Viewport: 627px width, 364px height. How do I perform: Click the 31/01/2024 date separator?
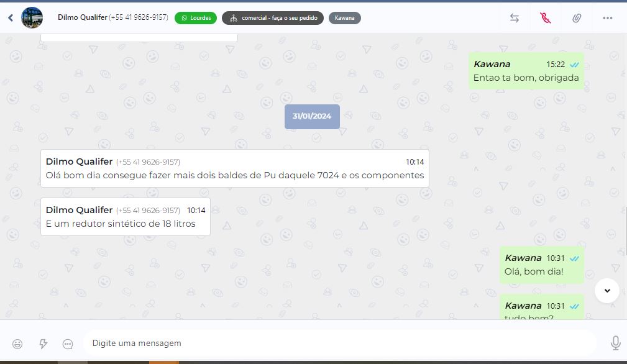(313, 117)
